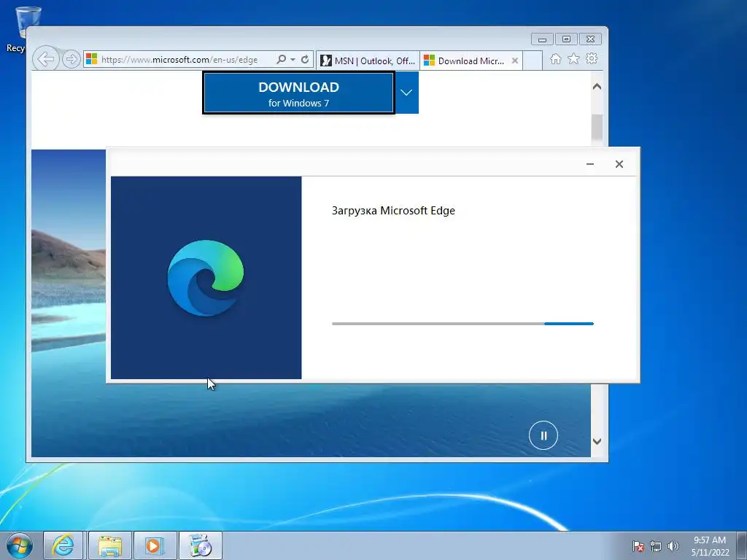Click the Edge download progress bar

coord(462,324)
